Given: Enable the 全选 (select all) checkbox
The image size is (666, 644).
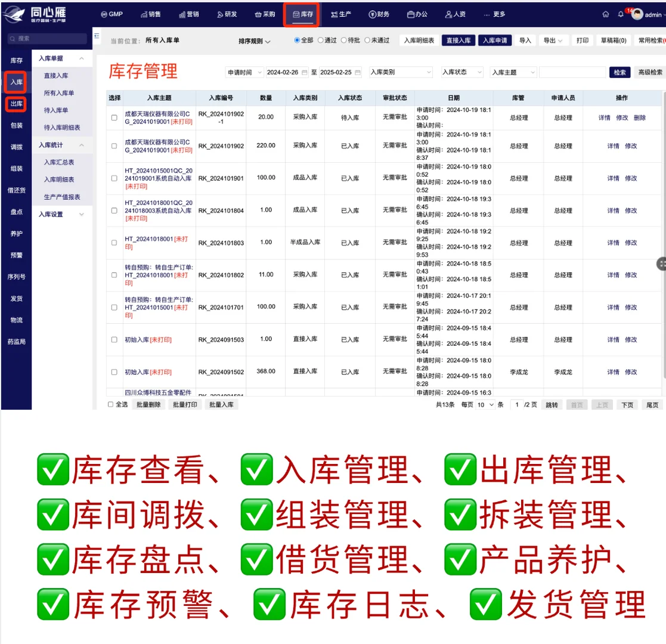Looking at the screenshot, I should (110, 404).
